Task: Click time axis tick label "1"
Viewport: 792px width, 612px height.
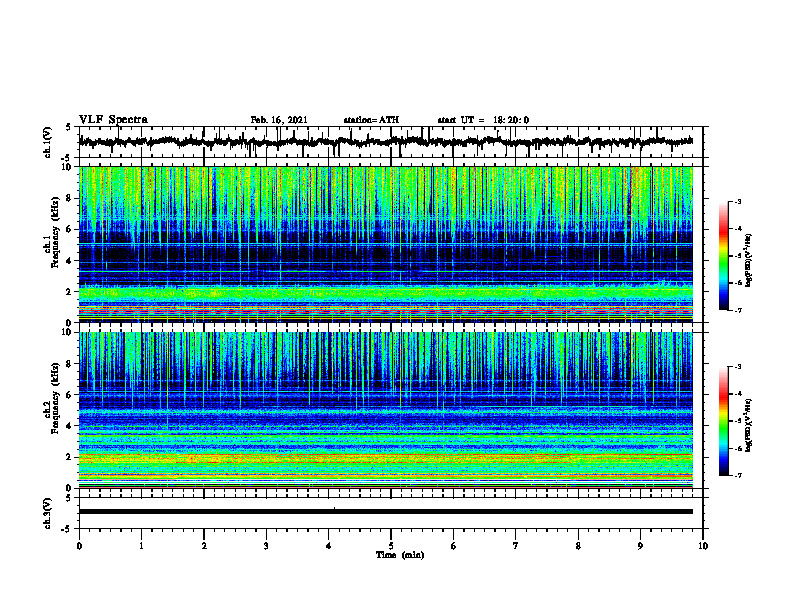Action: (x=141, y=546)
